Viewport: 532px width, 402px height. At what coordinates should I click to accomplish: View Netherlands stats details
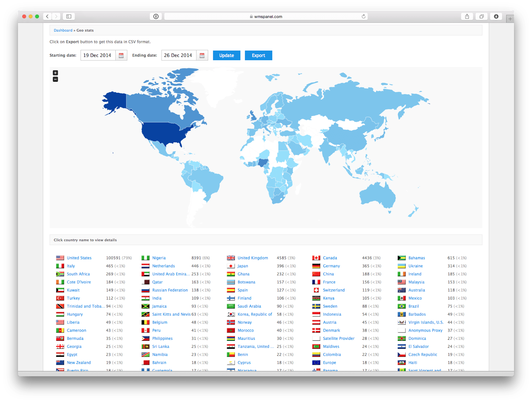pyautogui.click(x=164, y=266)
